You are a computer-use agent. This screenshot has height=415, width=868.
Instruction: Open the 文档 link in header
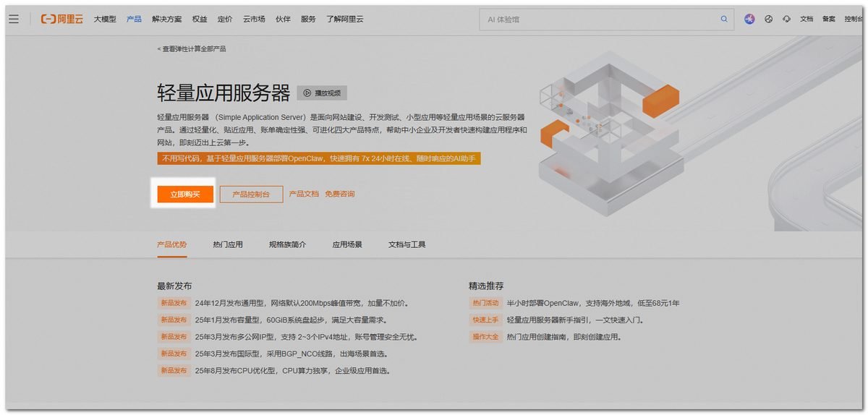point(807,19)
